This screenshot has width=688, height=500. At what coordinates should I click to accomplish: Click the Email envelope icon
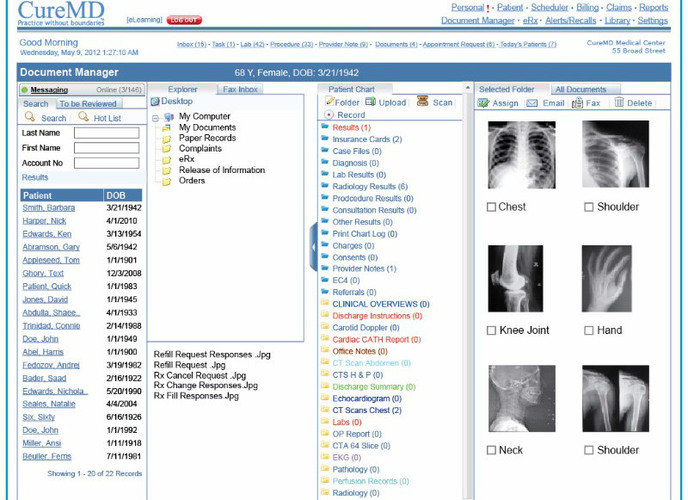pyautogui.click(x=532, y=103)
